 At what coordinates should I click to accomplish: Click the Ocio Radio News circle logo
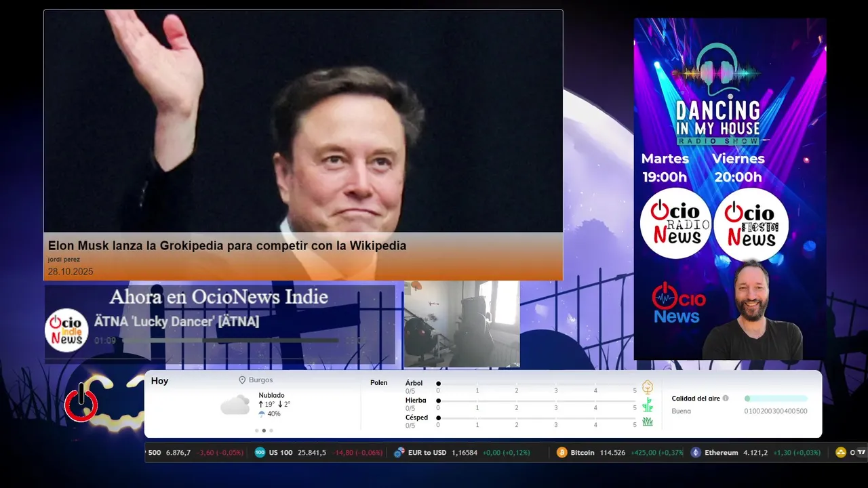coord(675,224)
